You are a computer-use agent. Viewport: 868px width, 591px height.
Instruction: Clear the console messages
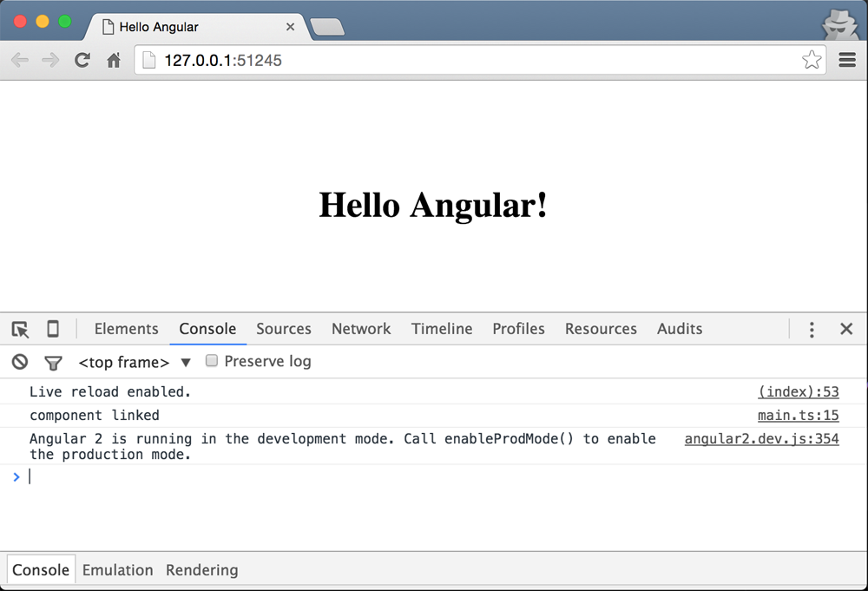coord(19,362)
